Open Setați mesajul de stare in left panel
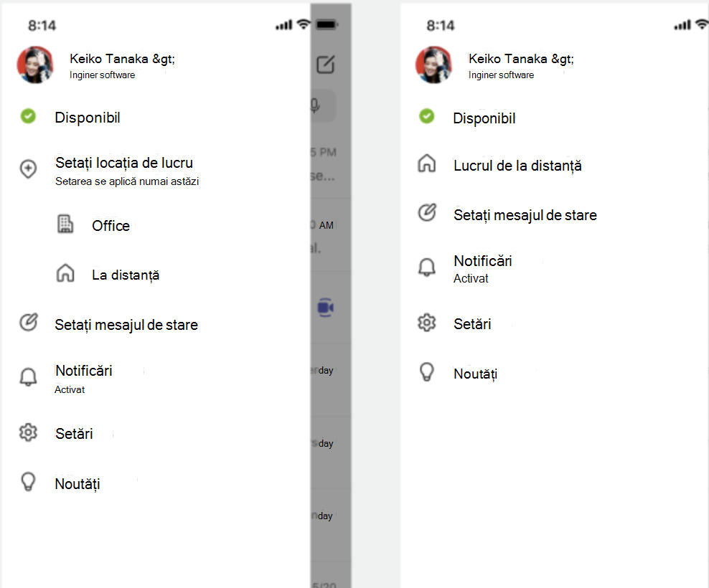Image resolution: width=709 pixels, height=588 pixels. coord(126,325)
